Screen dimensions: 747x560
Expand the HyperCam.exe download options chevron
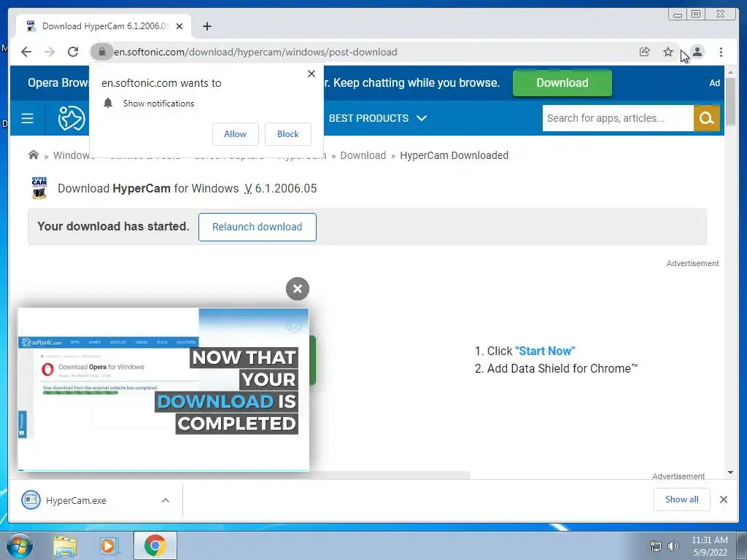(x=166, y=500)
